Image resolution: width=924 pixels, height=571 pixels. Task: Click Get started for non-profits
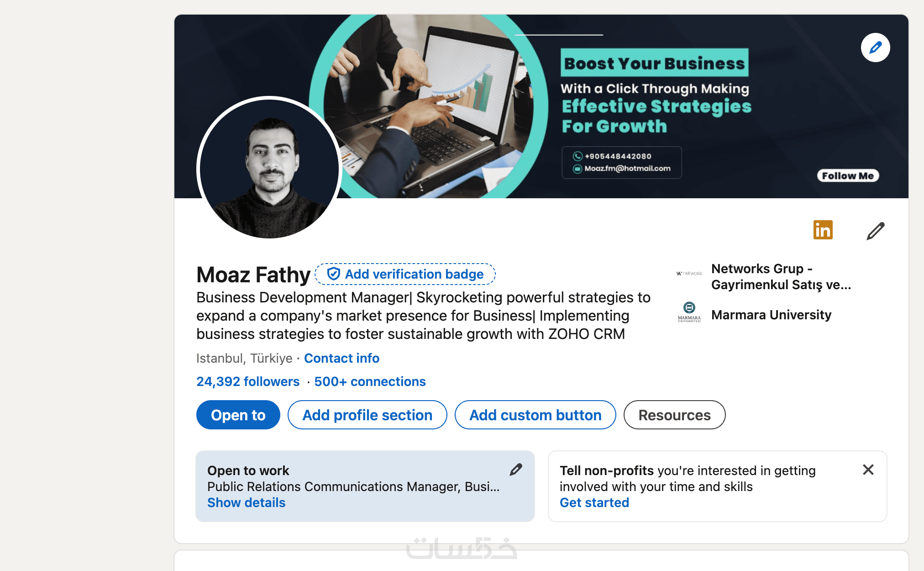(x=594, y=502)
